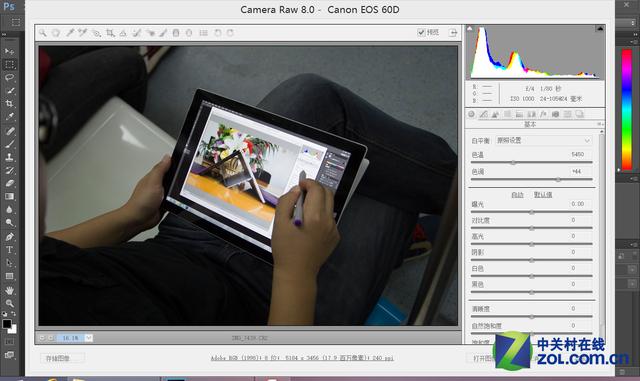Toggle shadow clipping warning in histogram

tap(470, 29)
